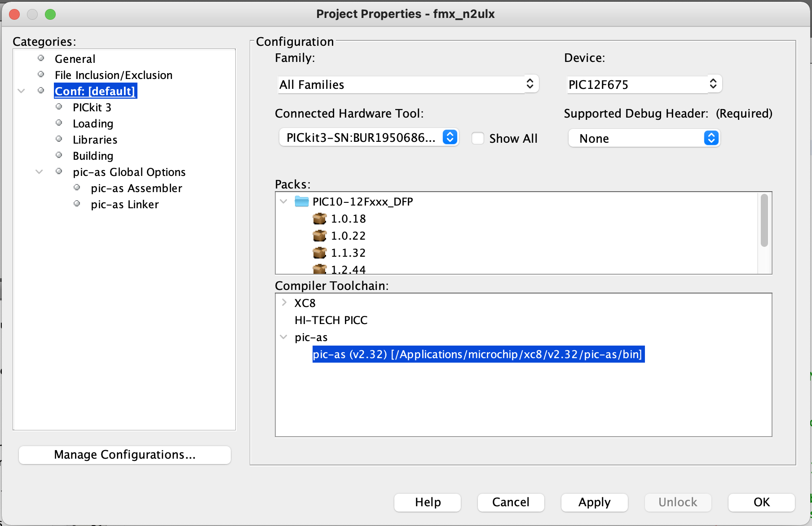Screen dimensions: 812x526
Task: Expand the XC8 compiler toolchain node
Action: [x=284, y=302]
